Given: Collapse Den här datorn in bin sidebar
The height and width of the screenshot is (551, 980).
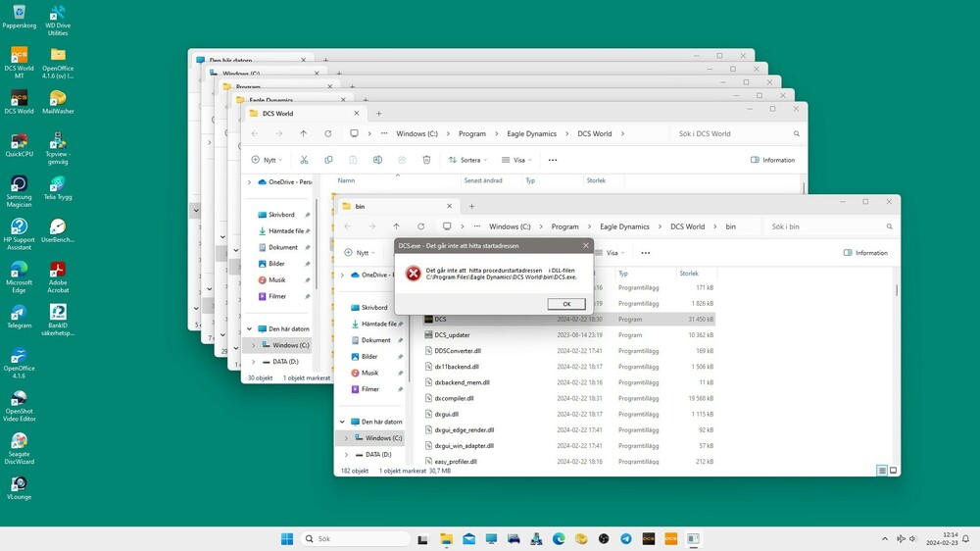Looking at the screenshot, I should [x=342, y=422].
